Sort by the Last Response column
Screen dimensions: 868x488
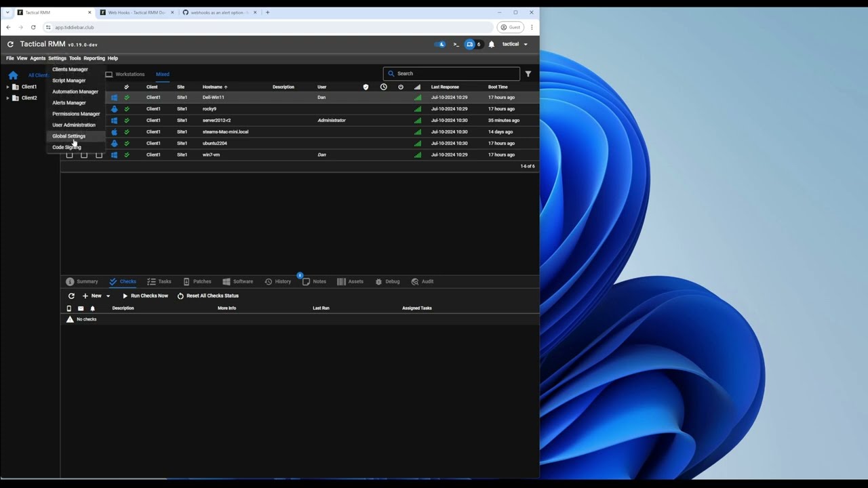tap(445, 87)
